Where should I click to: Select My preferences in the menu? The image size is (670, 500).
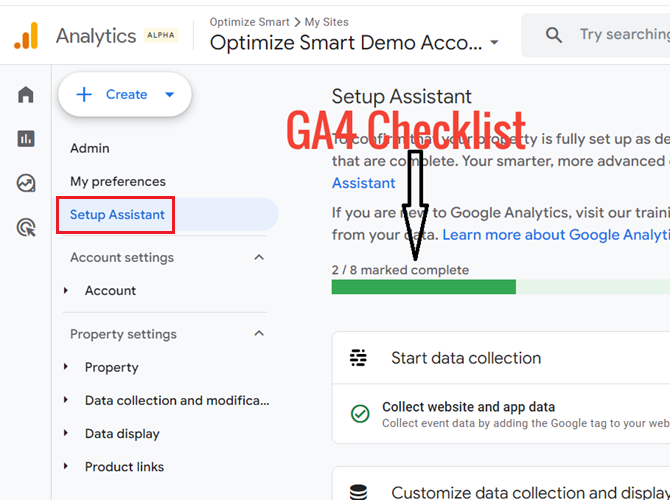click(x=118, y=182)
